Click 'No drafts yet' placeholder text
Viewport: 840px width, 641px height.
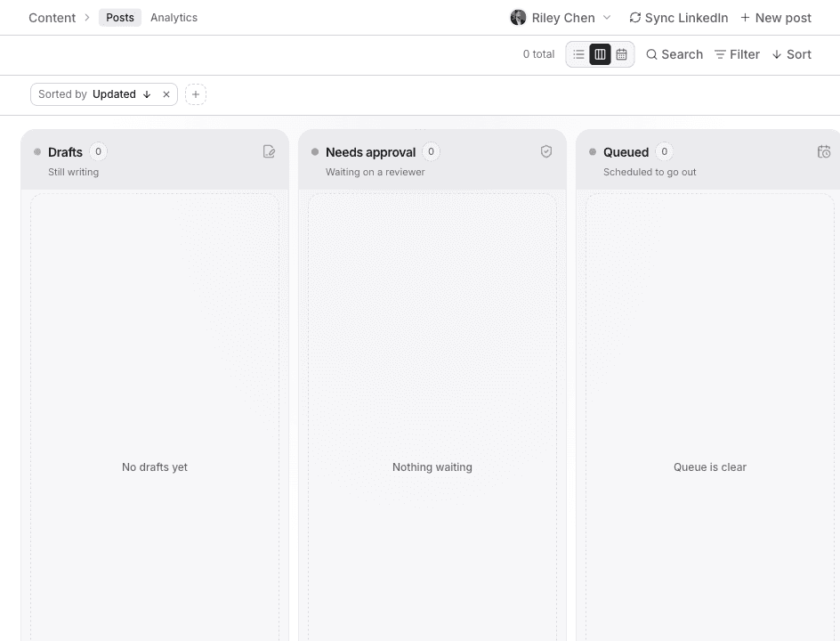coord(155,467)
